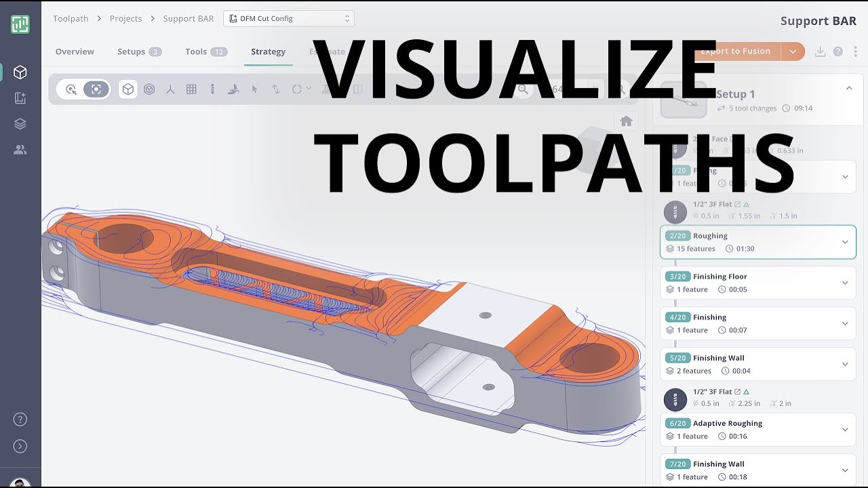The width and height of the screenshot is (868, 488).
Task: Switch to the Overview tab
Action: [75, 52]
